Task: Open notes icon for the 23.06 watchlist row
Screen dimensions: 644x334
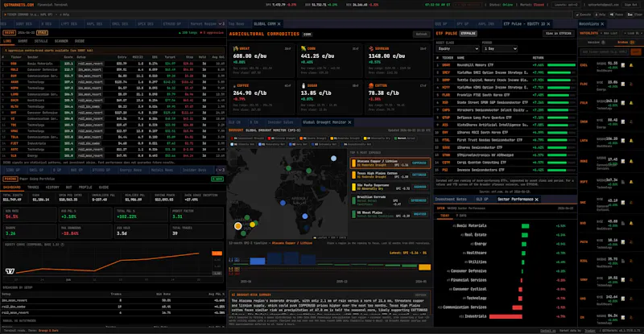Action: click(623, 85)
